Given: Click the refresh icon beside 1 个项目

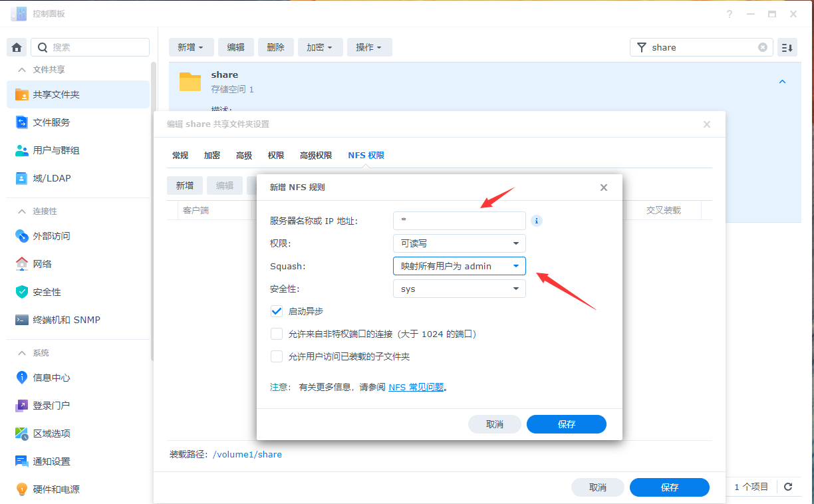Looking at the screenshot, I should pyautogui.click(x=788, y=487).
